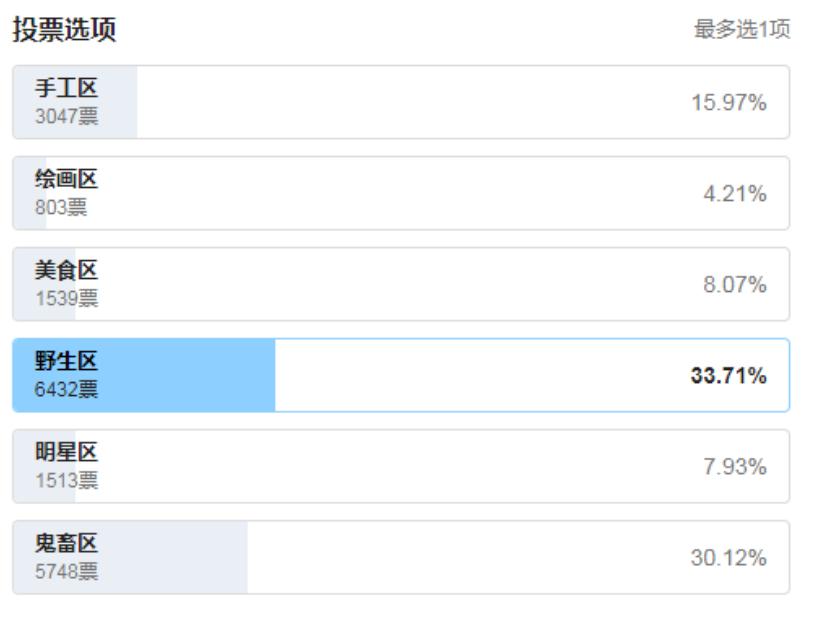This screenshot has height=619, width=813.
Task: Click the 7.93% percentage value
Action: [x=737, y=467]
